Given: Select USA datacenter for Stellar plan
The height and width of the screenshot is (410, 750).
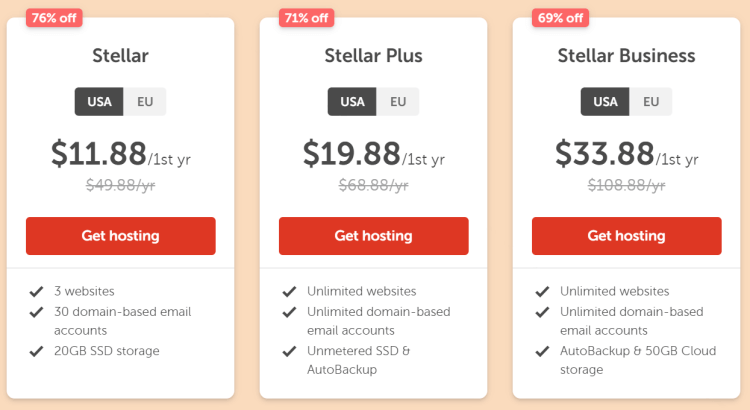Looking at the screenshot, I should 99,101.
